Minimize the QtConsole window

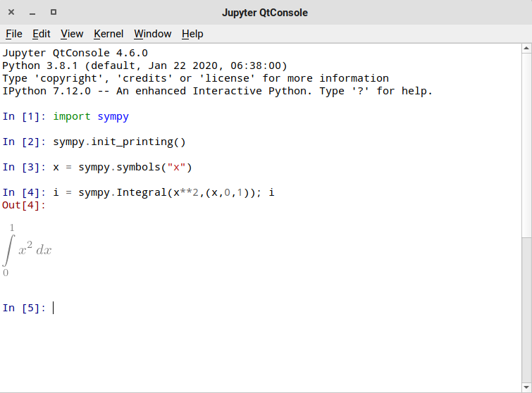[32, 13]
